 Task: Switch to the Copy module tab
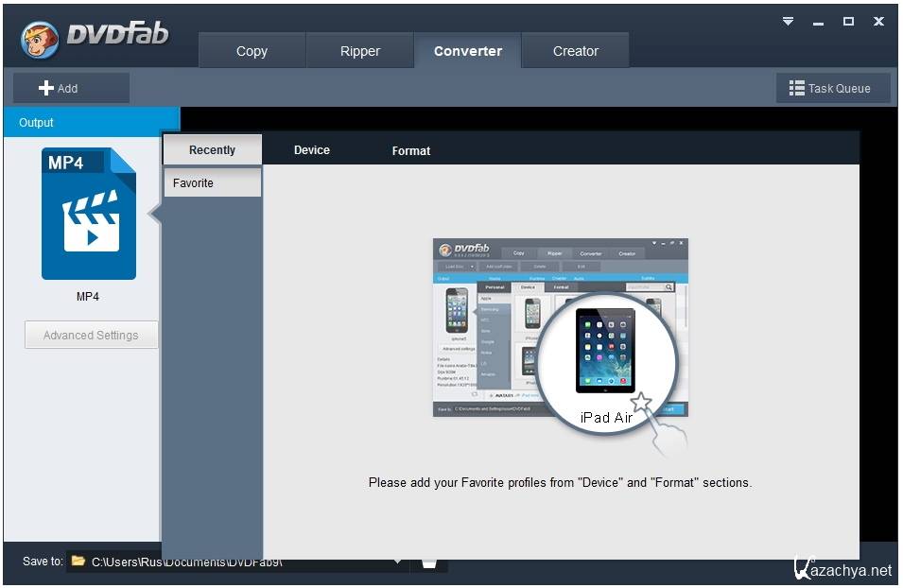click(252, 51)
